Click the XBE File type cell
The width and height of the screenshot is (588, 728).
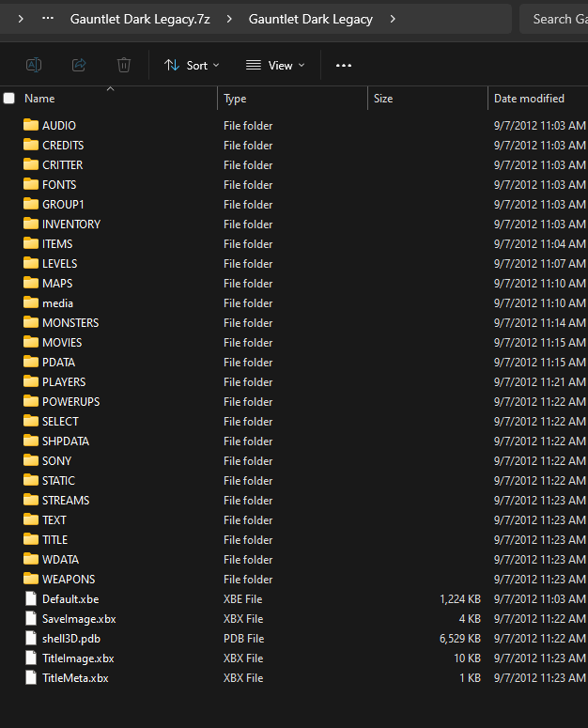pos(242,599)
